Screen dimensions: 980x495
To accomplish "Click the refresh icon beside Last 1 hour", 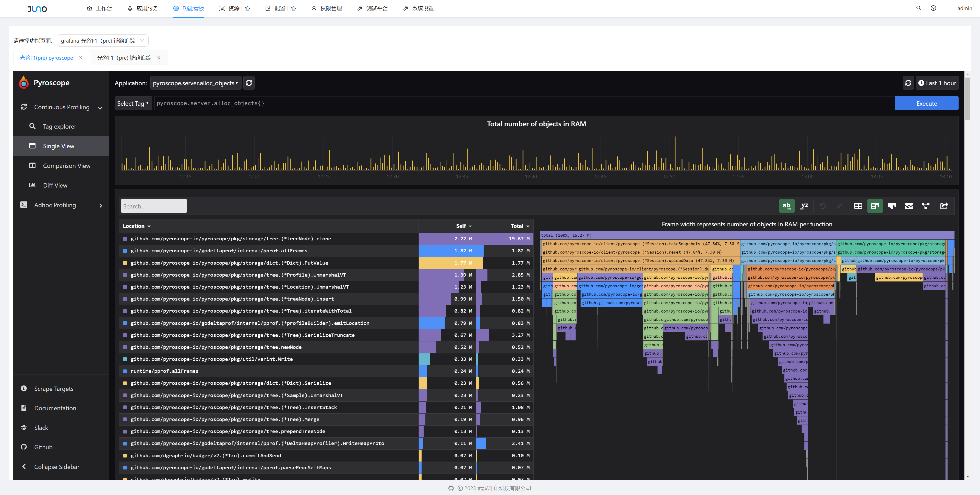I will tap(908, 83).
